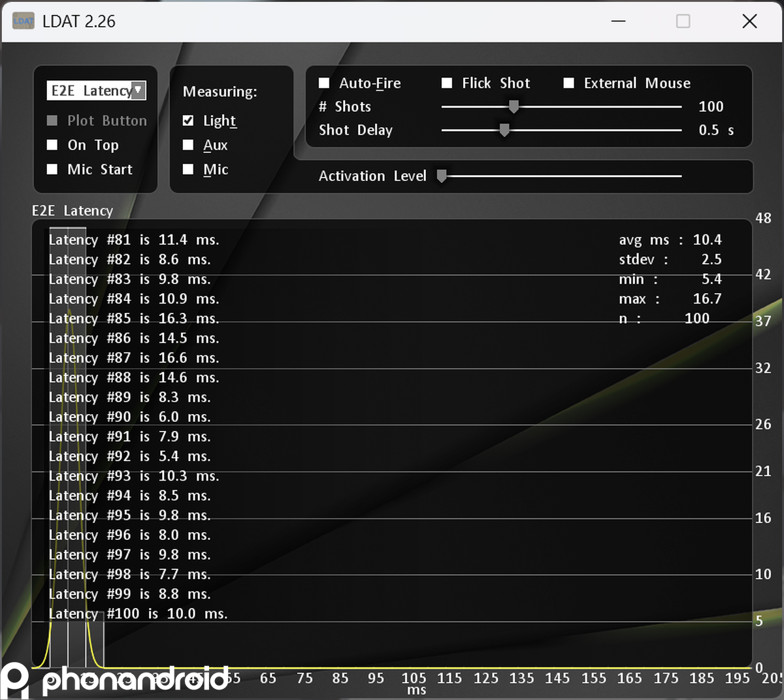Click the min 5.4 statistic
This screenshot has height=700, width=784.
670,279
